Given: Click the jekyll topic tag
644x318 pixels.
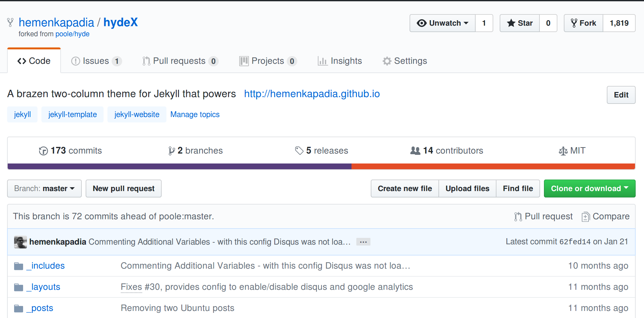Looking at the screenshot, I should pyautogui.click(x=22, y=114).
